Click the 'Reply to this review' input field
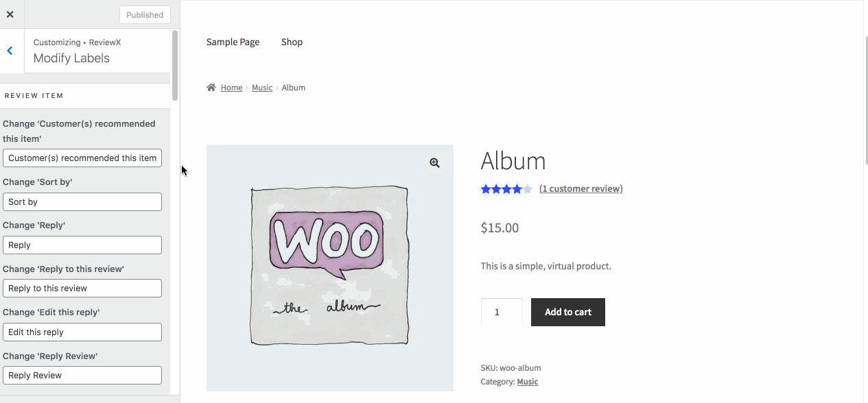 click(x=82, y=289)
